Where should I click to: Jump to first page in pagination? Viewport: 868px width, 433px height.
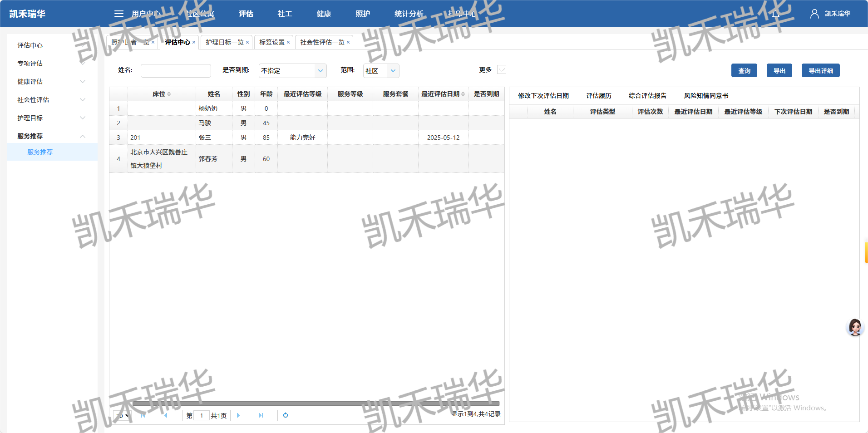143,415
